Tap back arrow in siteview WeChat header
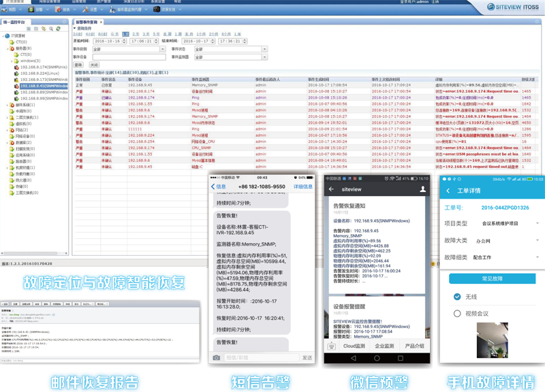545x392 pixels. [332, 189]
